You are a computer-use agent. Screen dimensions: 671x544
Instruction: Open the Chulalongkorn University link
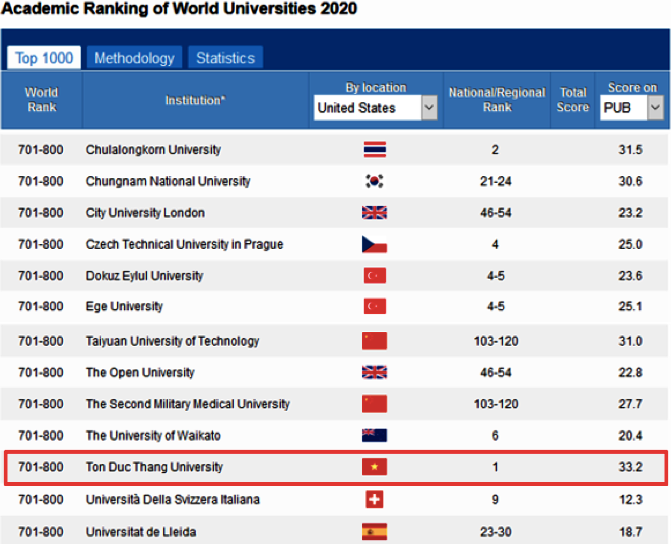pyautogui.click(x=153, y=150)
